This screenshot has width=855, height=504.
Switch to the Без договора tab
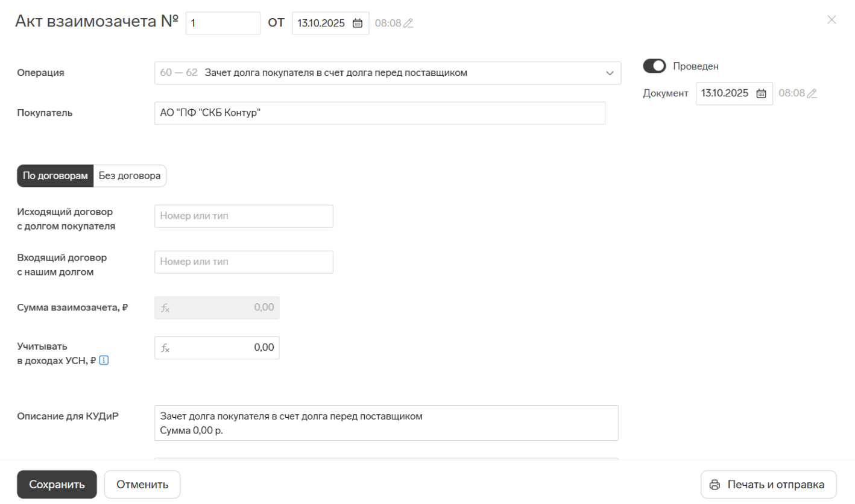click(x=130, y=176)
